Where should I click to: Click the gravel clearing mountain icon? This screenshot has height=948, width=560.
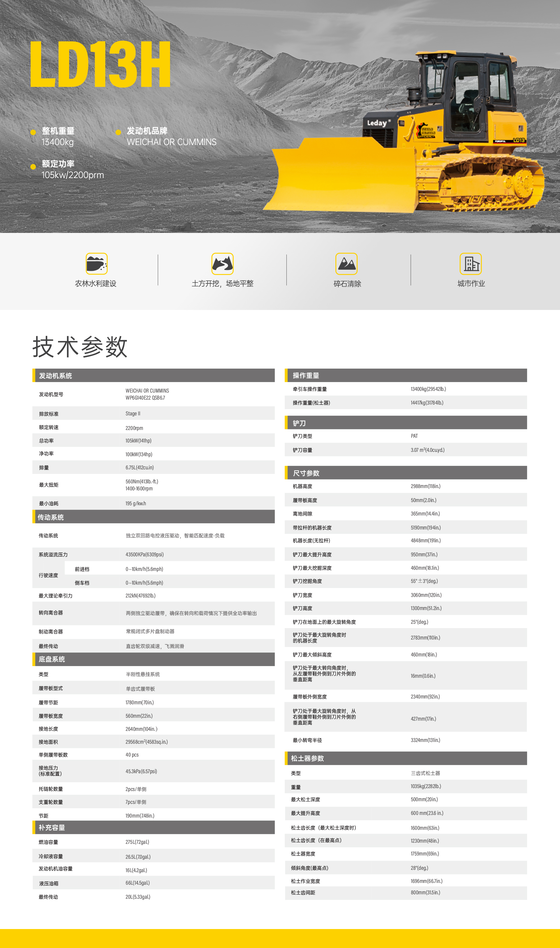point(346,264)
